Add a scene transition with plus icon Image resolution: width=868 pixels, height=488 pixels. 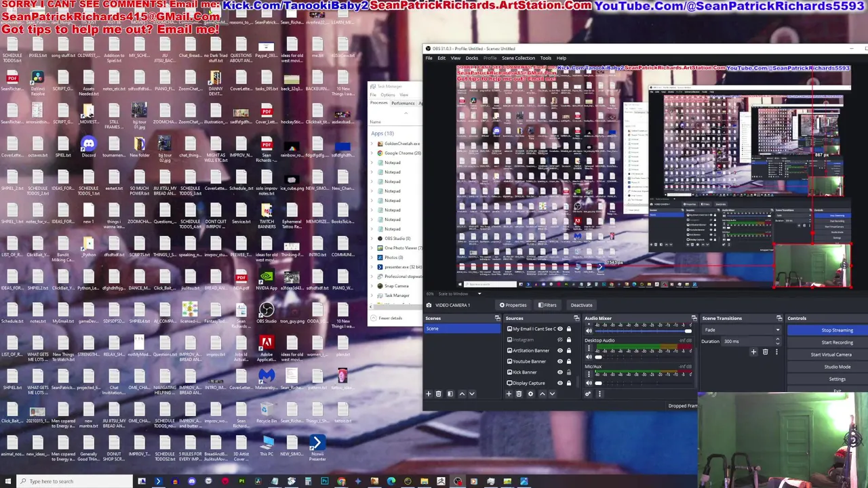pos(753,352)
